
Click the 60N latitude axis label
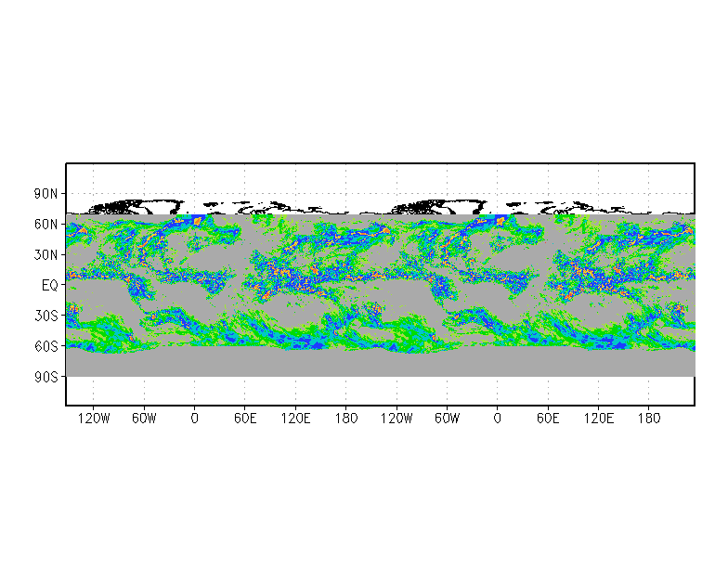click(x=46, y=225)
